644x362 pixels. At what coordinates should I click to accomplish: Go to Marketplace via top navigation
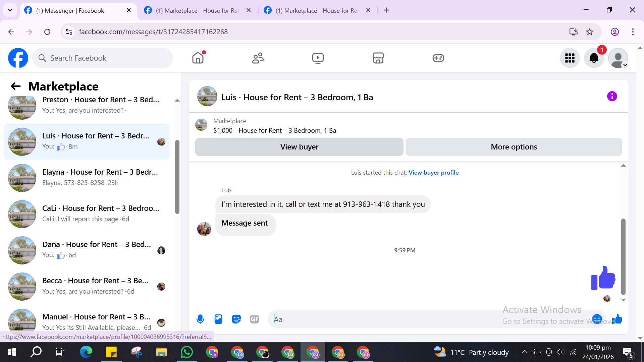coord(378,58)
